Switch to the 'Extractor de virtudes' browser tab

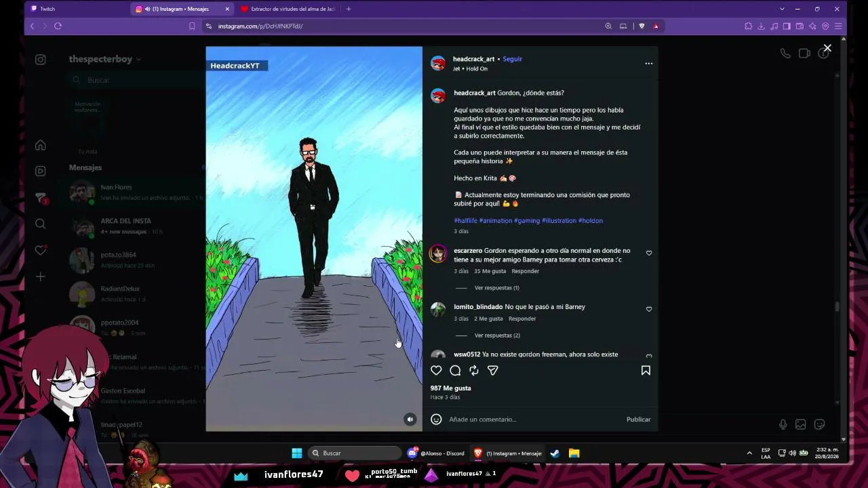(288, 9)
